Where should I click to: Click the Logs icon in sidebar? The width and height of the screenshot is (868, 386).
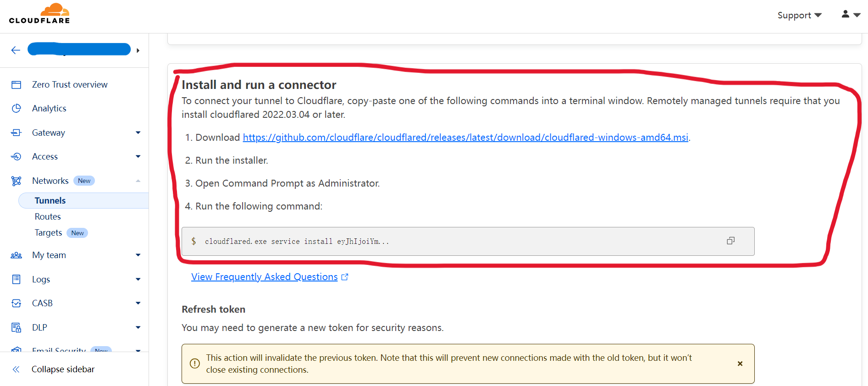17,279
